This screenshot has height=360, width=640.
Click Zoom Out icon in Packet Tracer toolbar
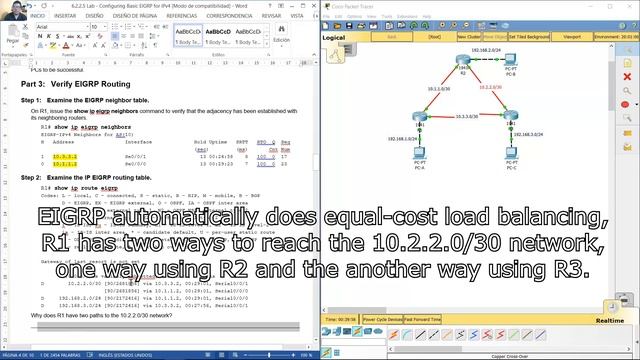point(466,25)
